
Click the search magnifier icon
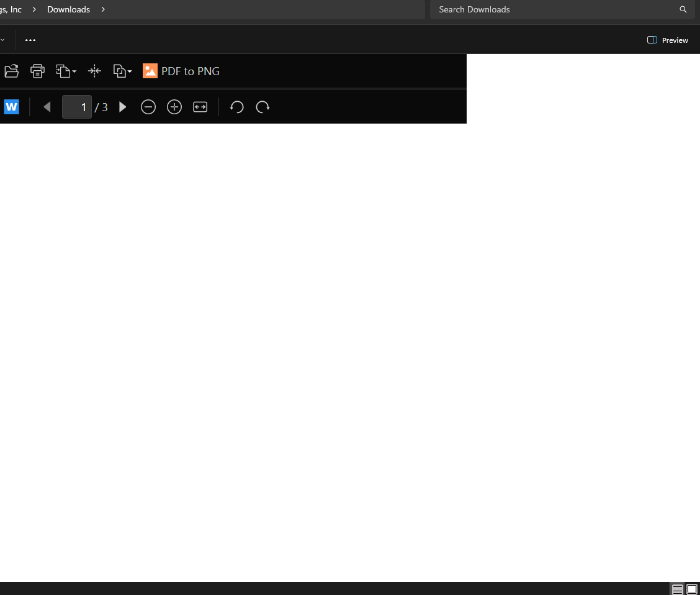[x=683, y=9]
